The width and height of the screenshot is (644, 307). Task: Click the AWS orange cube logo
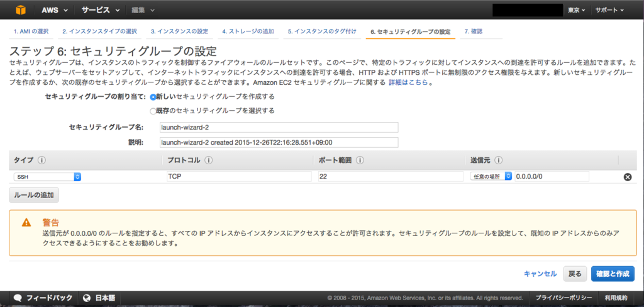click(x=21, y=10)
